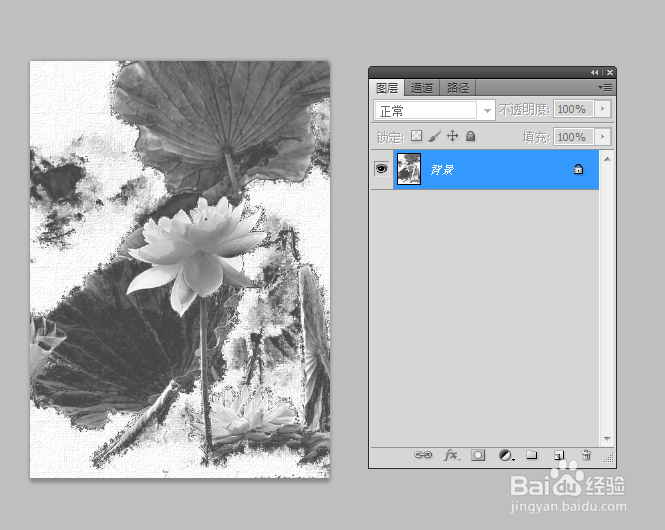Open the layers panel options menu
Screen dimensions: 665x530
605,87
